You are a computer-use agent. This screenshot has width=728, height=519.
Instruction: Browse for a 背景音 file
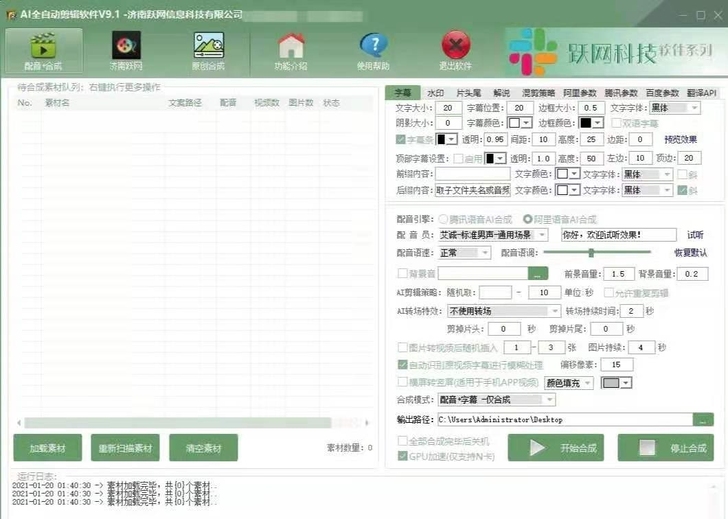(x=538, y=274)
